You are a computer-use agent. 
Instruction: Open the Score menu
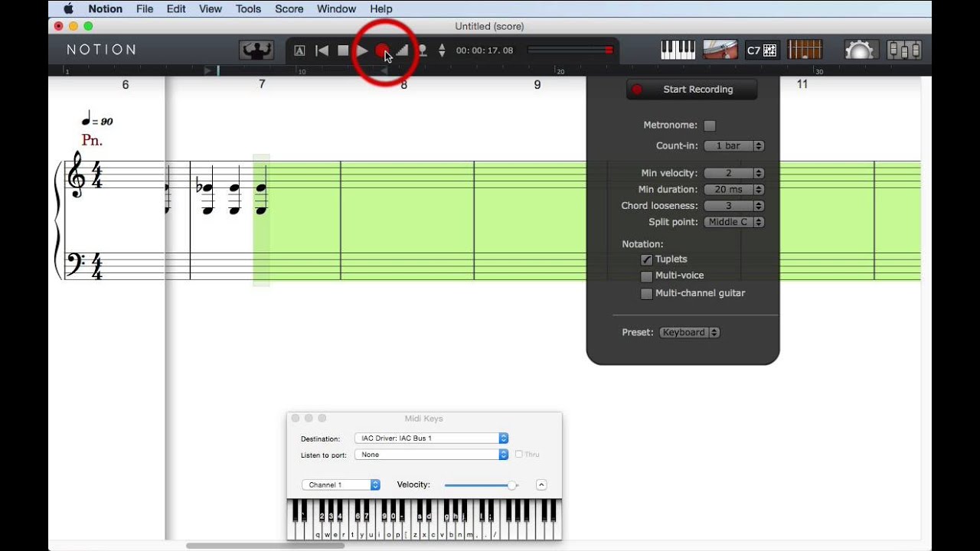coord(289,9)
